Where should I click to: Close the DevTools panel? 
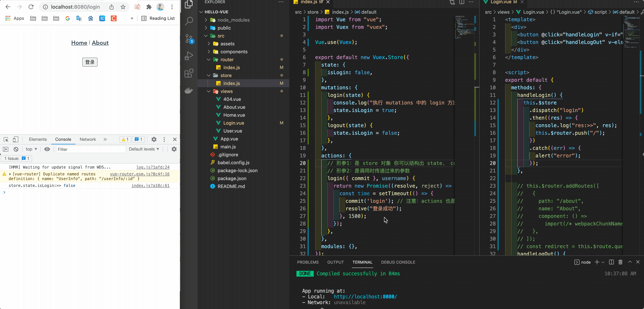click(x=175, y=139)
